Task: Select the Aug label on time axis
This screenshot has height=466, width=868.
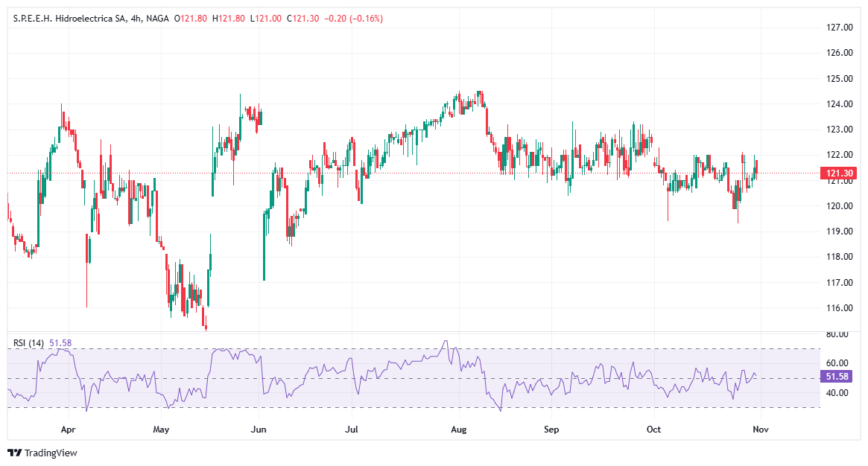Action: click(457, 430)
